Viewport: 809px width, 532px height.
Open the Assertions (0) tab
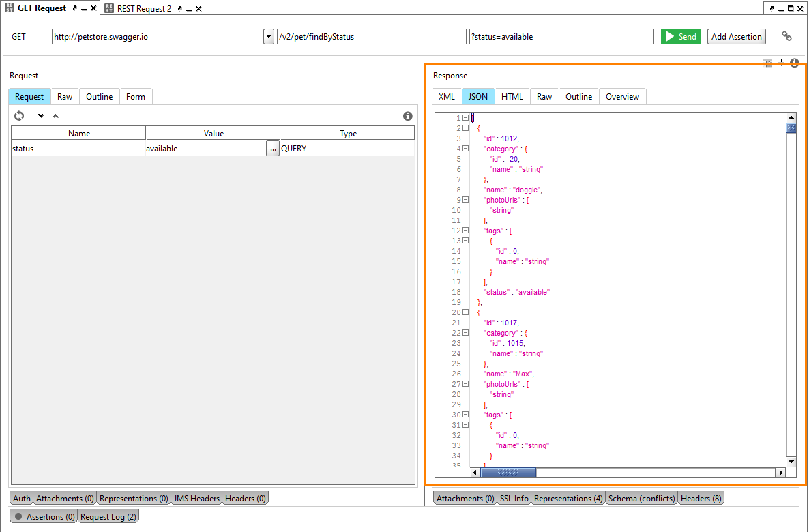click(44, 516)
